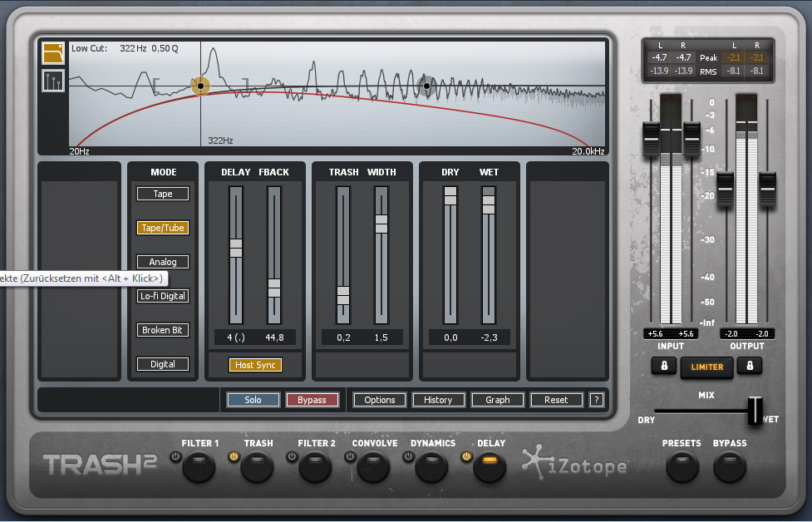Viewport: 812px width, 522px height.
Task: Disable Host Sync for the delay
Action: click(255, 364)
